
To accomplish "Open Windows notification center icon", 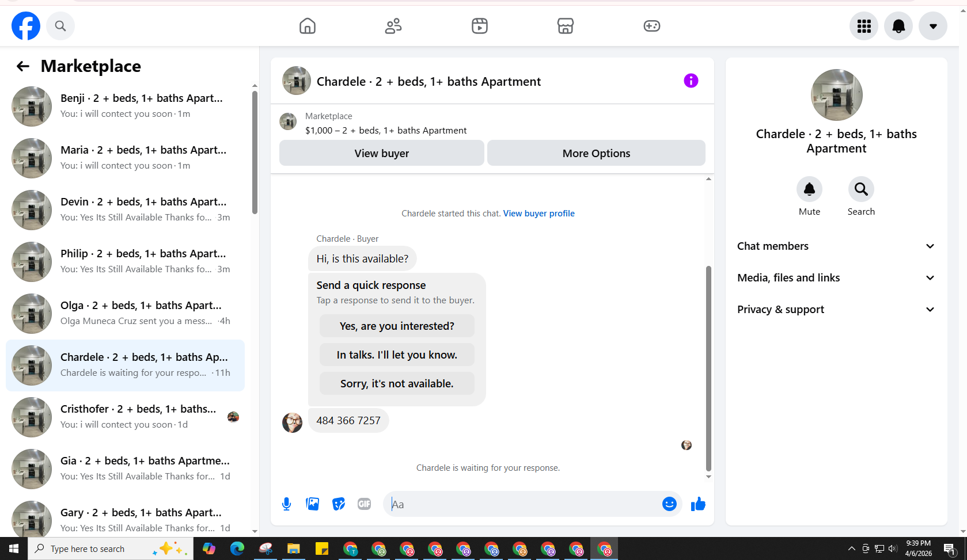I will click(950, 548).
